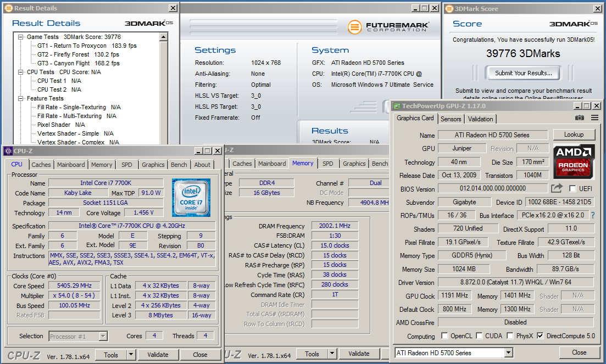This screenshot has height=364, width=606.
Task: Click the AMD Radeon Graphics logo
Action: 573,161
